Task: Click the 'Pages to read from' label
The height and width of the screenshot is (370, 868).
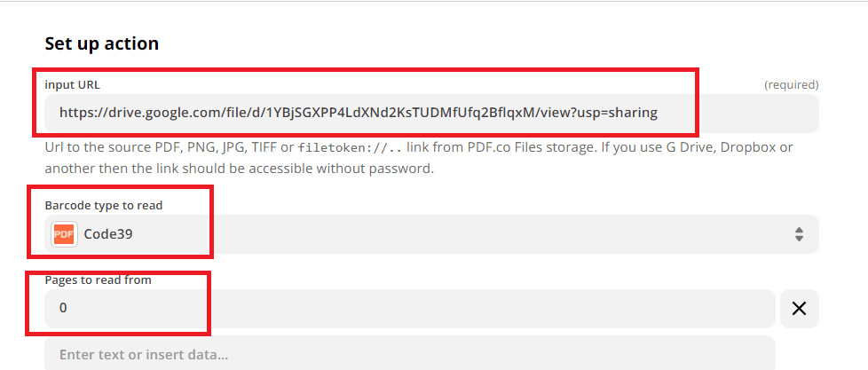Action: click(x=99, y=279)
